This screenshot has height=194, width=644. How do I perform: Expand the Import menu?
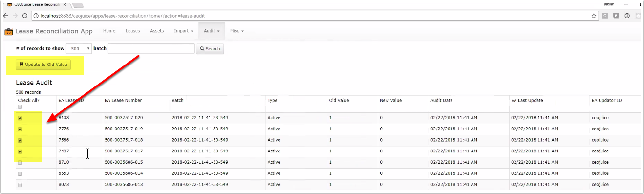(x=184, y=31)
